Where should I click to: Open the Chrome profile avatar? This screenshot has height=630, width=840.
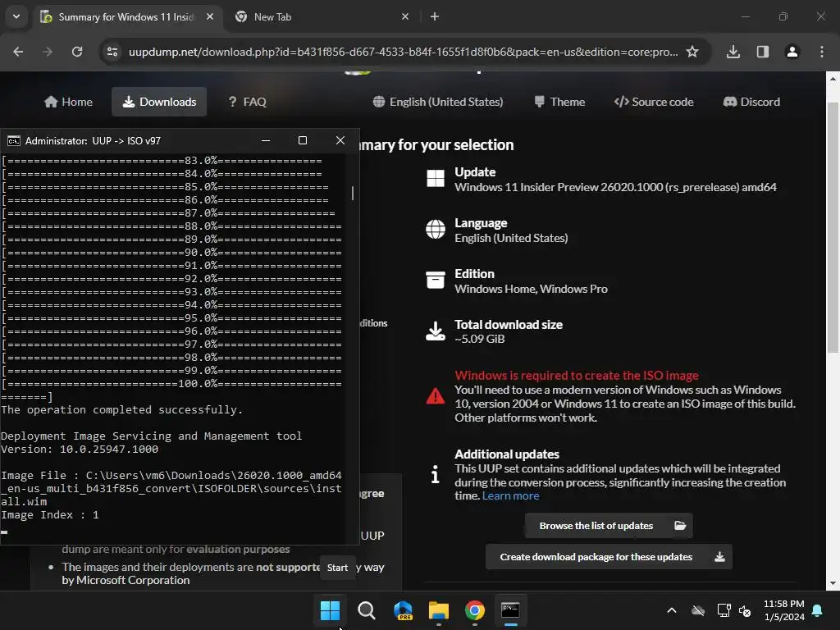click(792, 52)
